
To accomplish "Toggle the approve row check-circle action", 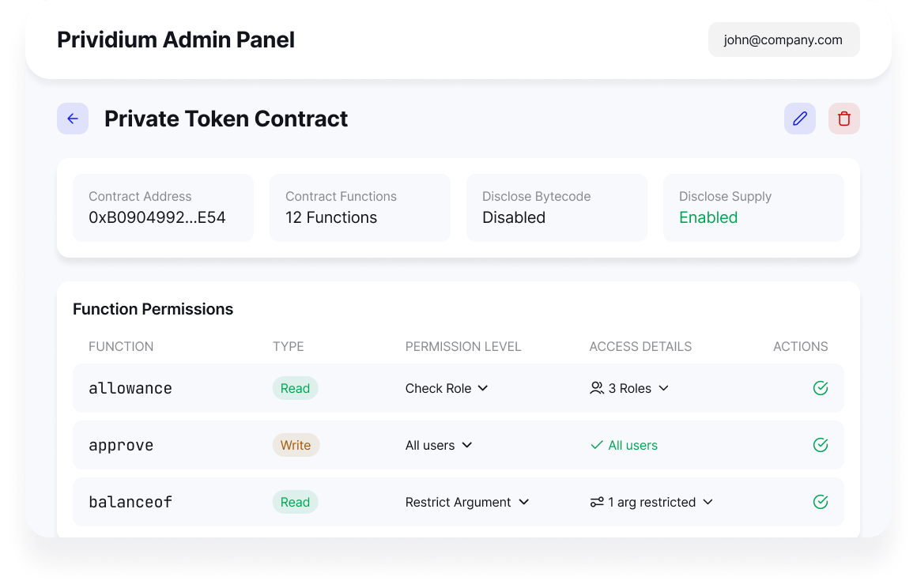I will coord(821,445).
